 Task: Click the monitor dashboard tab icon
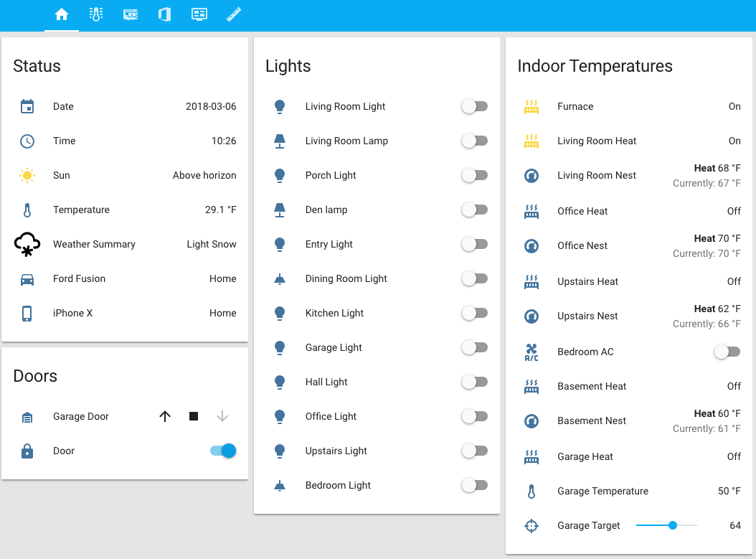(199, 14)
